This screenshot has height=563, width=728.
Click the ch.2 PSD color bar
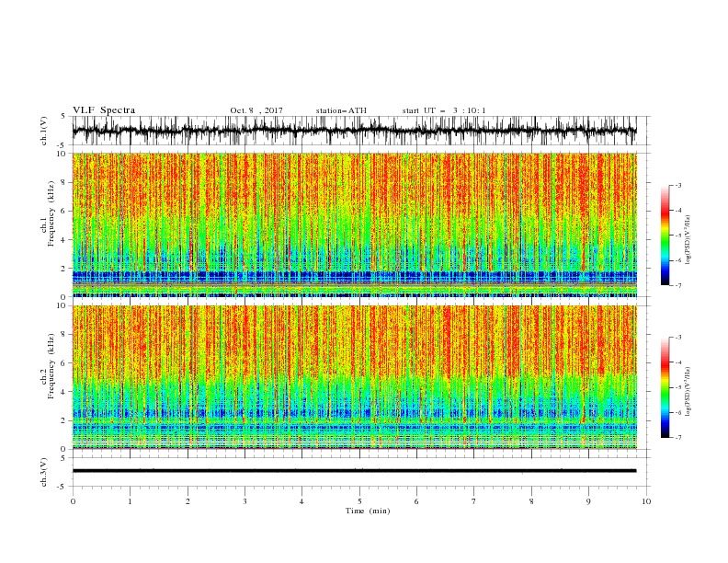665,387
